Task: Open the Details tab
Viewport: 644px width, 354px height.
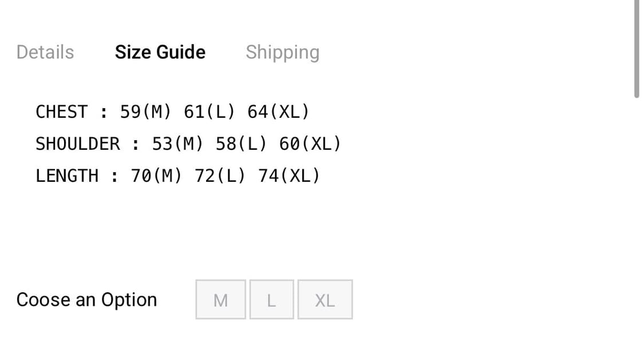Action: (45, 52)
